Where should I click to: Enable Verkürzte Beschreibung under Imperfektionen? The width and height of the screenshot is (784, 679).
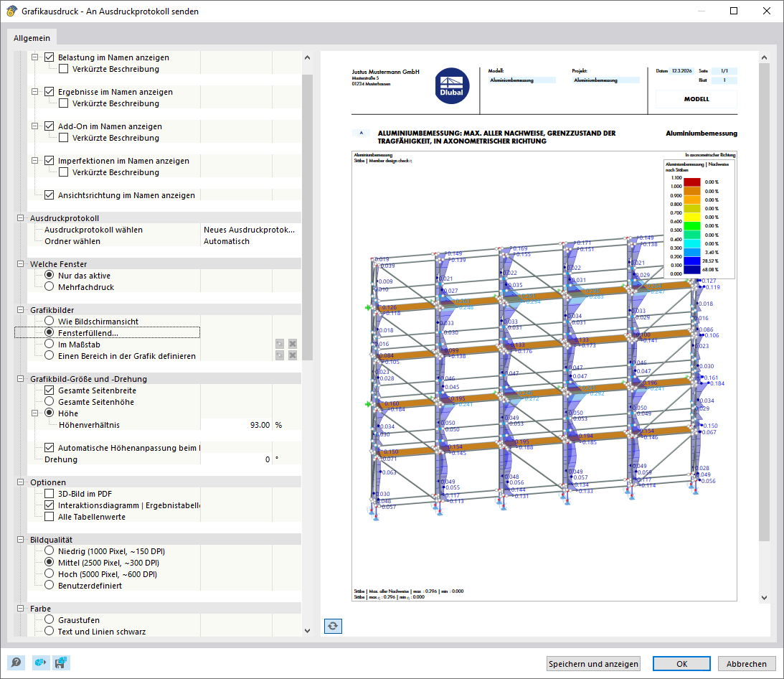click(x=64, y=173)
